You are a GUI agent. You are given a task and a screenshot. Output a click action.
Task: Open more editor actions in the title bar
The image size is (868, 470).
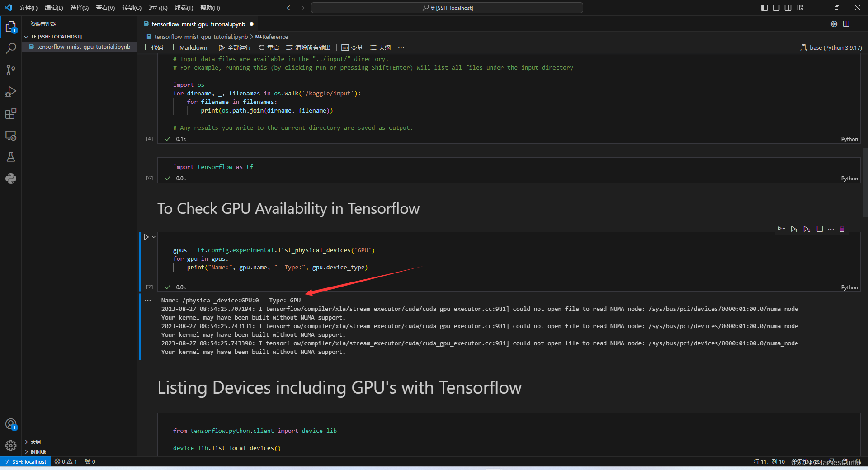(x=858, y=24)
